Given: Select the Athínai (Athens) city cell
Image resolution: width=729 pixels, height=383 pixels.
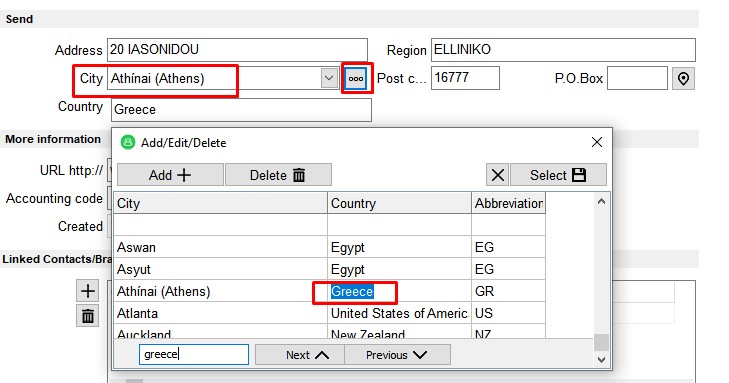Looking at the screenshot, I should pyautogui.click(x=220, y=291).
